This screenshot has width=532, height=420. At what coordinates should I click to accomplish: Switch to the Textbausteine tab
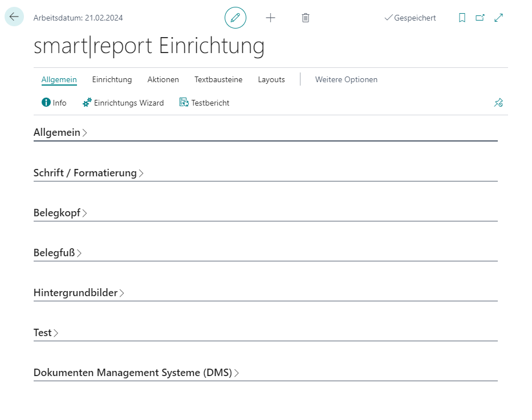pyautogui.click(x=218, y=79)
